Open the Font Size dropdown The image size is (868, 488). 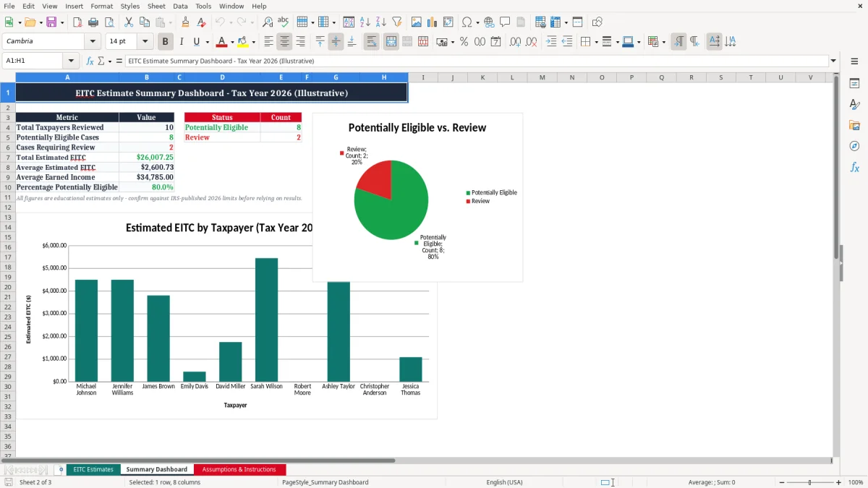click(145, 42)
